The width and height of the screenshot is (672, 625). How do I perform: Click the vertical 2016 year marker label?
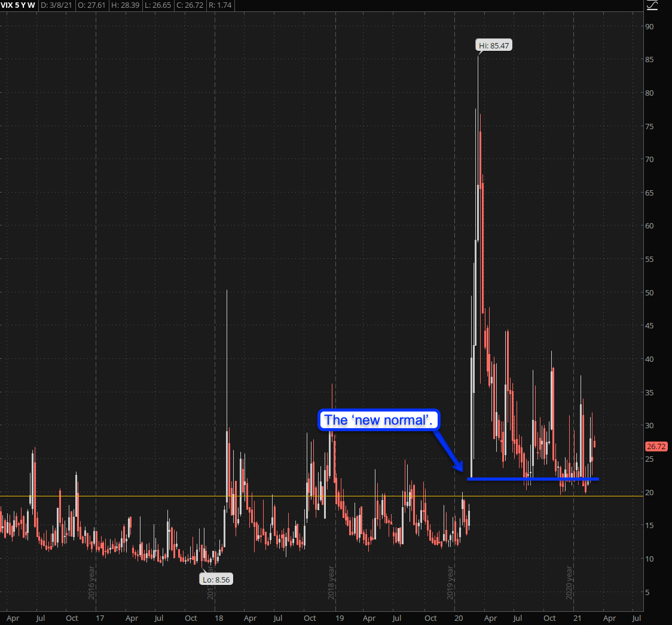[x=91, y=583]
